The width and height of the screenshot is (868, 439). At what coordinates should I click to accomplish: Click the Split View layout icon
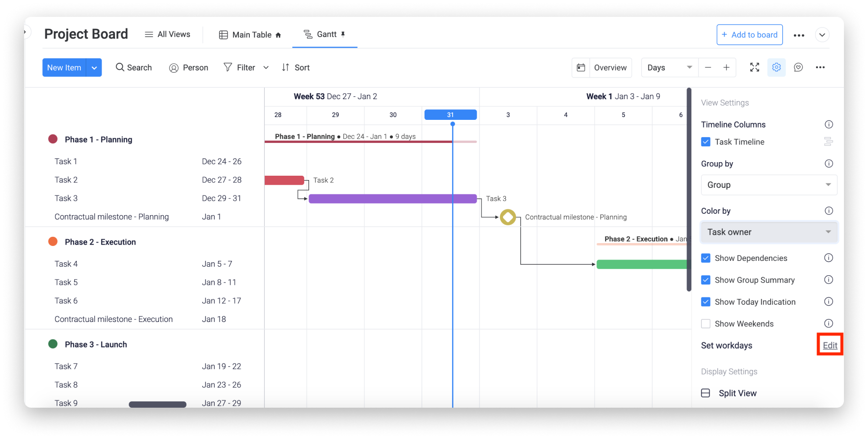[705, 393]
